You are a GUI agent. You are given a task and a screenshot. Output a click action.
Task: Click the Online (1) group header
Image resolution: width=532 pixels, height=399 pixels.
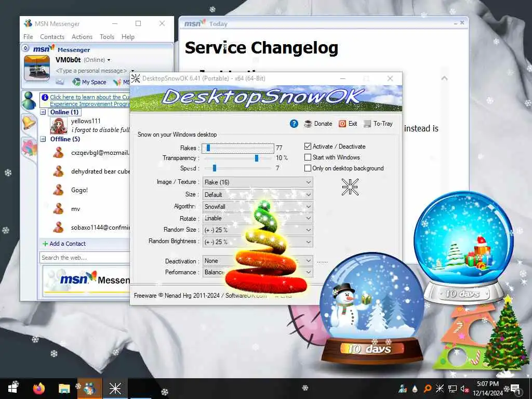[64, 112]
